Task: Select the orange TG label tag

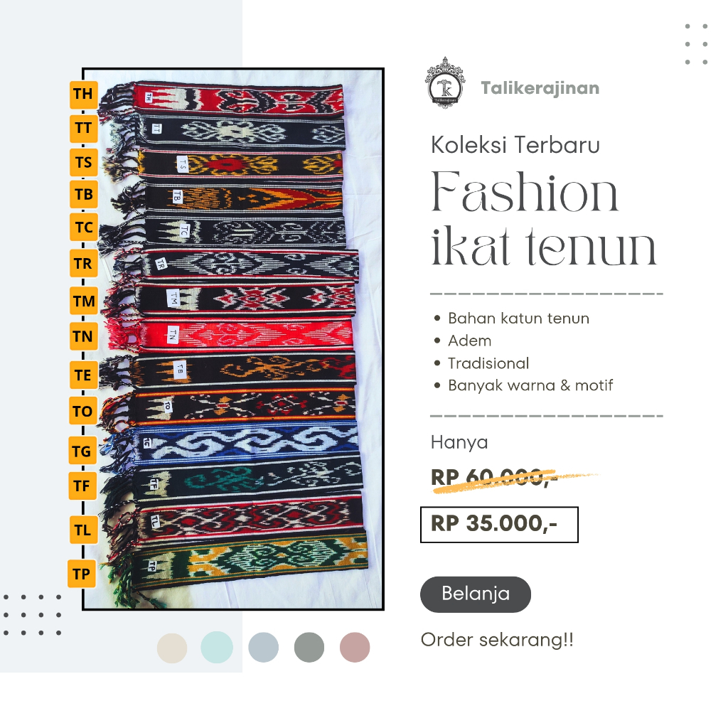Action: click(x=82, y=451)
